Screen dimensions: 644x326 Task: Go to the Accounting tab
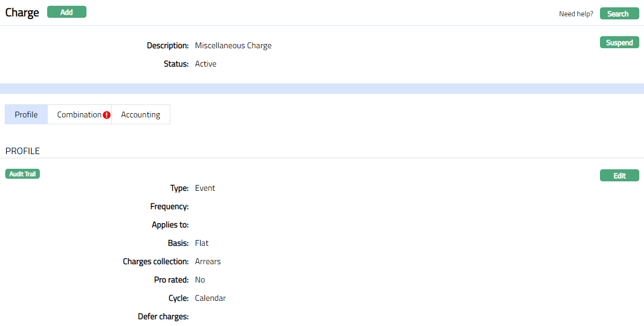point(140,114)
